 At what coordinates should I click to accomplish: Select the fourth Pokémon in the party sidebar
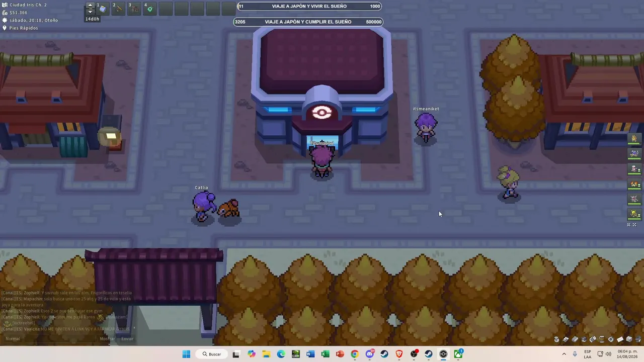pos(634,184)
